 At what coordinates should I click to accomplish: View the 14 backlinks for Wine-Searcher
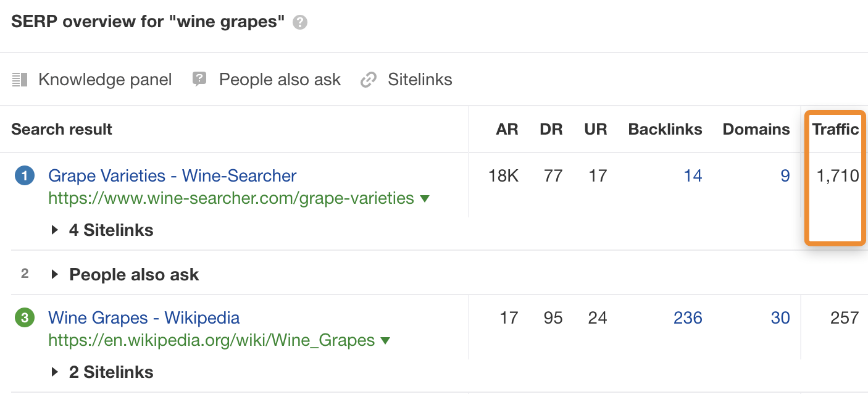pos(693,175)
